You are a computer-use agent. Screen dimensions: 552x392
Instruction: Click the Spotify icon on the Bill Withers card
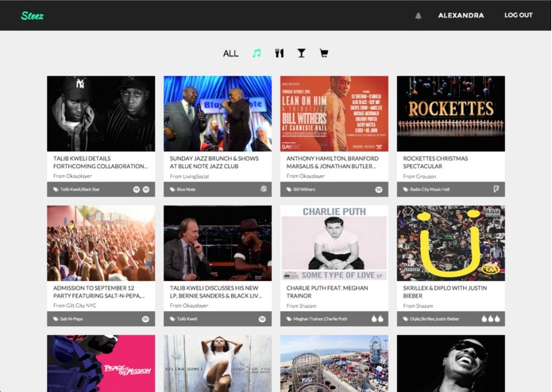pyautogui.click(x=379, y=190)
